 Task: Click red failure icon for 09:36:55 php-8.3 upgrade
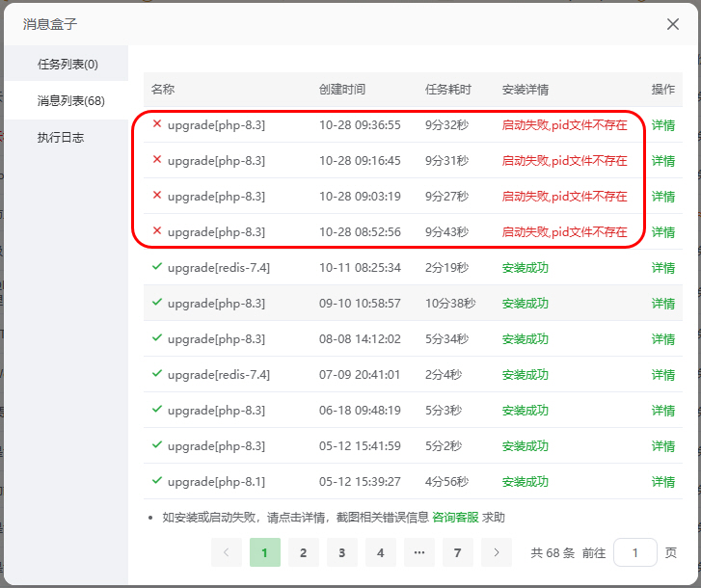(157, 124)
